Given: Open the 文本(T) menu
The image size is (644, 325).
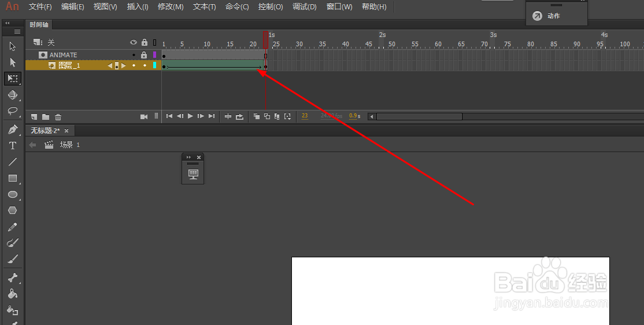Looking at the screenshot, I should pyautogui.click(x=205, y=6).
